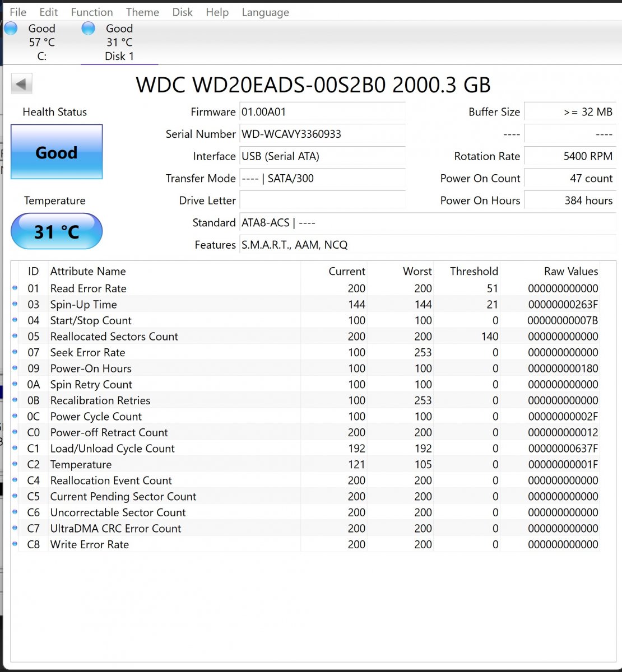The image size is (622, 672).
Task: Click raw value 000000000180 for Power-On Hours
Action: 563,368
